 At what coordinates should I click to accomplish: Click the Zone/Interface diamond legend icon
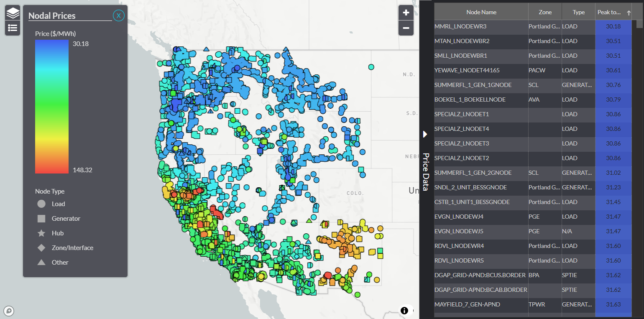(x=41, y=248)
